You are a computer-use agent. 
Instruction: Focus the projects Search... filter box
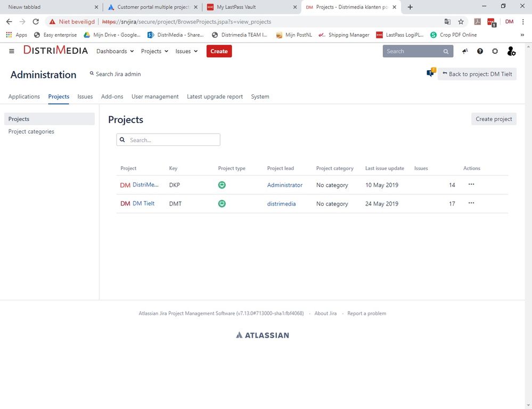[168, 140]
